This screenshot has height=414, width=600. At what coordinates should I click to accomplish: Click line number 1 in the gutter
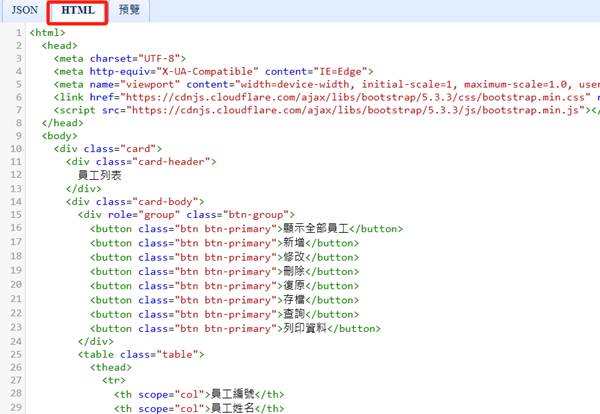pyautogui.click(x=20, y=33)
